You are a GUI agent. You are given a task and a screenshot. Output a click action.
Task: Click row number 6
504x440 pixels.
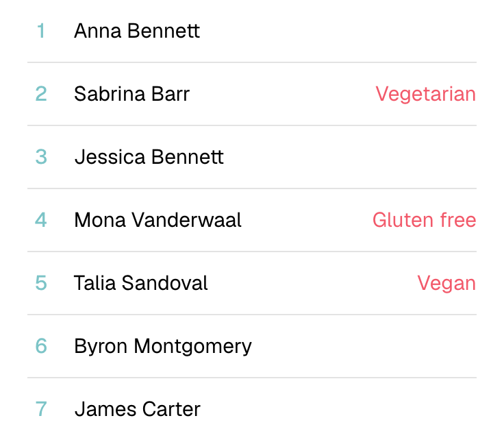click(x=41, y=346)
